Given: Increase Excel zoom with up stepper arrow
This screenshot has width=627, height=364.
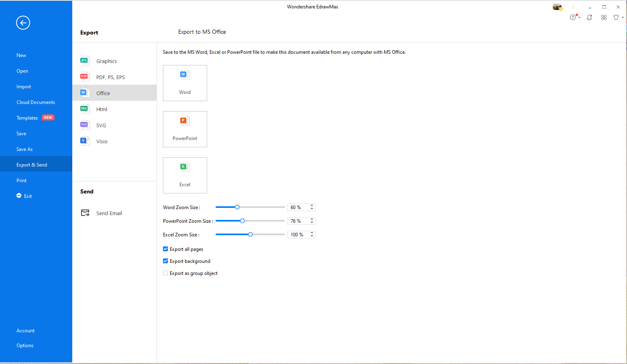Looking at the screenshot, I should (x=312, y=233).
